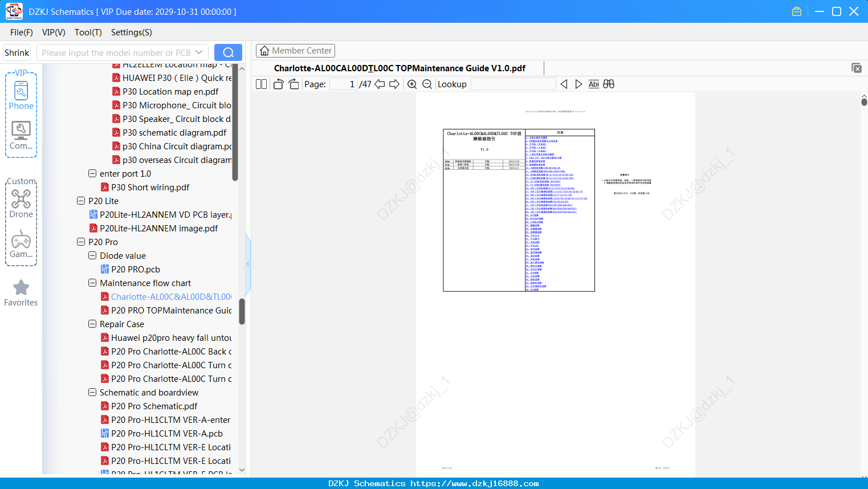Open the Computer category in sidebar
This screenshot has height=489, width=868.
pos(21,136)
